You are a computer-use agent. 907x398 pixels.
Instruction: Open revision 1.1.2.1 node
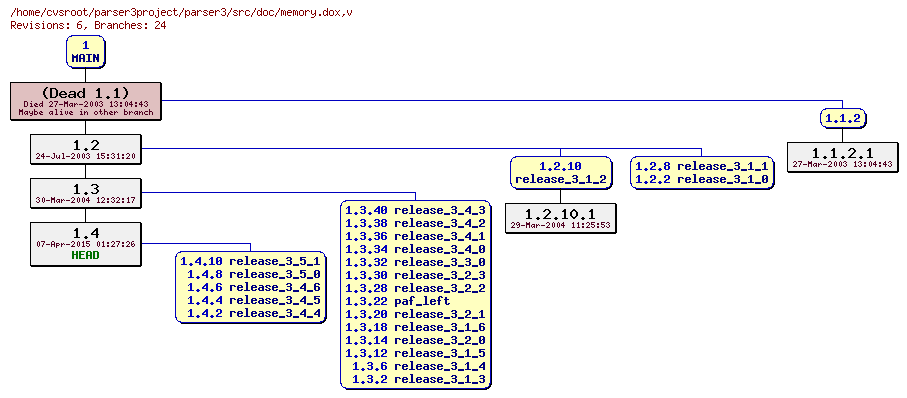pyautogui.click(x=842, y=157)
